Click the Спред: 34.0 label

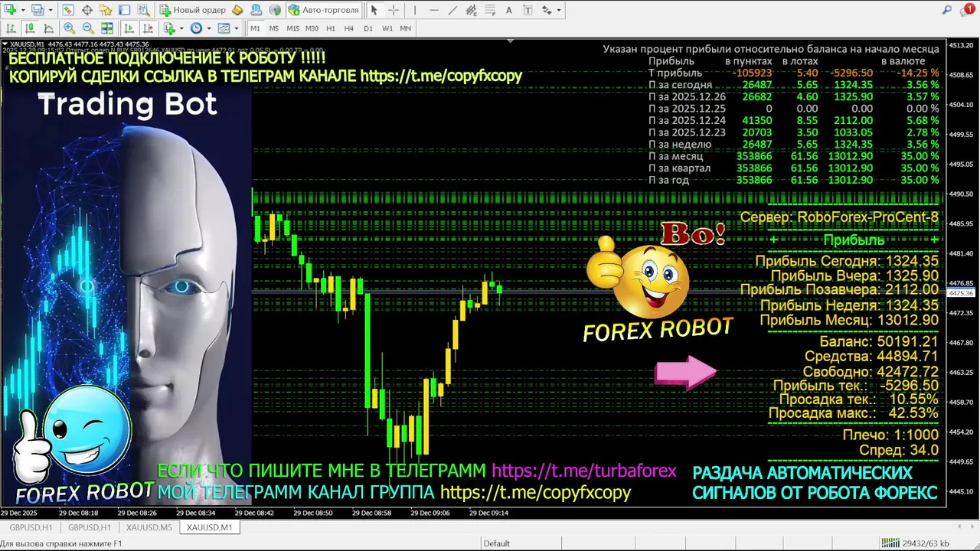899,450
